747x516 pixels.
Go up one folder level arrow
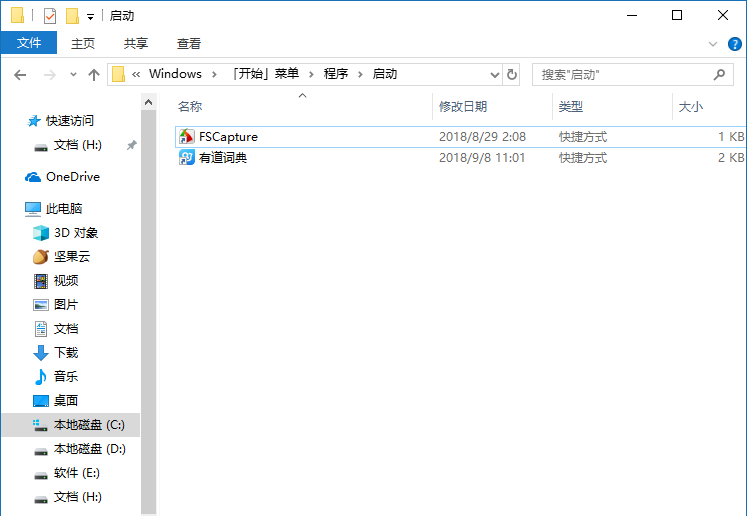(94, 74)
